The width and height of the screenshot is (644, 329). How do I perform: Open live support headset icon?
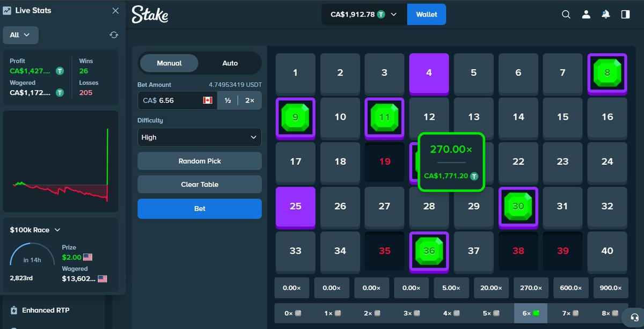tap(635, 318)
